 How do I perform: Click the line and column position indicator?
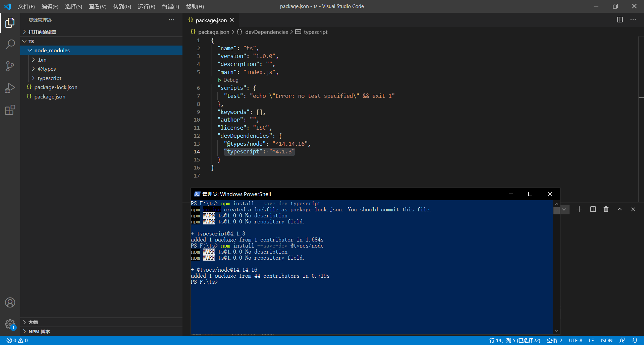tap(515, 340)
